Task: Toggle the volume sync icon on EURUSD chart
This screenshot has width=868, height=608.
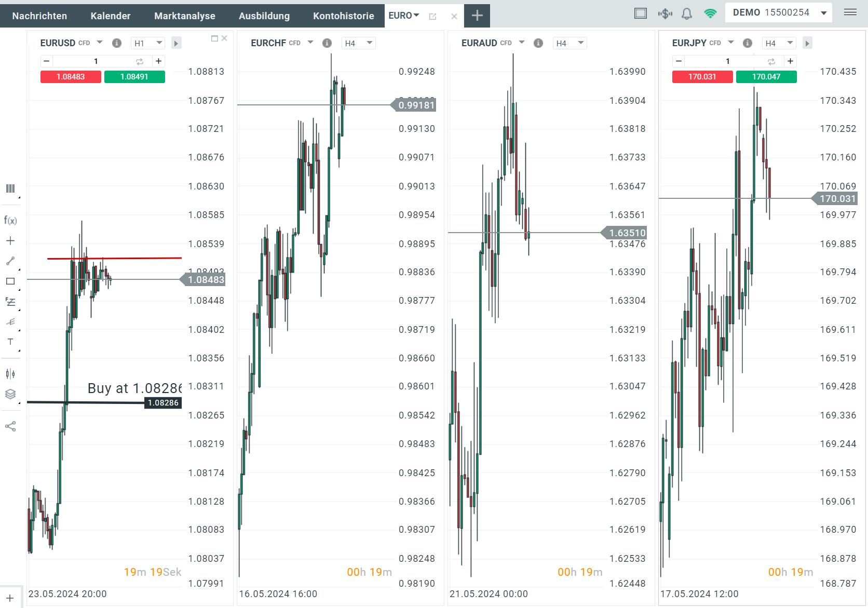Action: [x=139, y=61]
